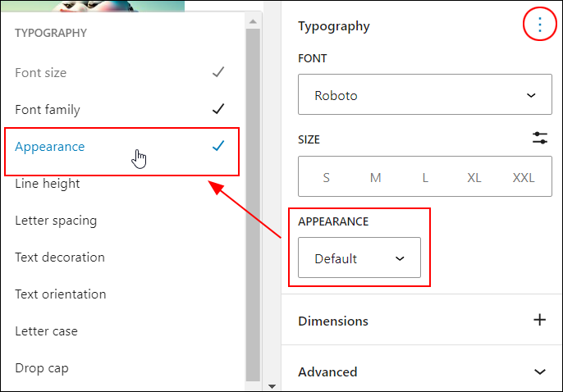This screenshot has width=563, height=392.
Task: Toggle the Appearance checkmark
Action: pyautogui.click(x=218, y=146)
